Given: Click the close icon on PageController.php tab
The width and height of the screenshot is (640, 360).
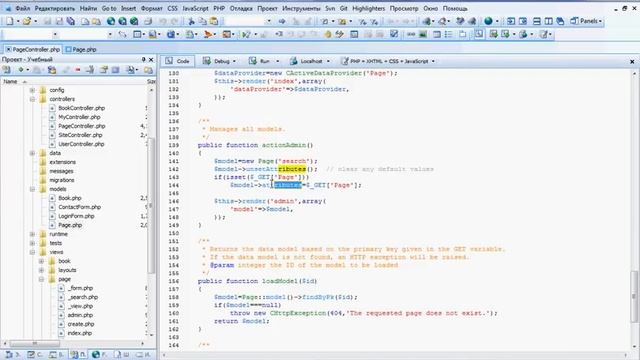Looking at the screenshot, I should pyautogui.click(x=8, y=49).
